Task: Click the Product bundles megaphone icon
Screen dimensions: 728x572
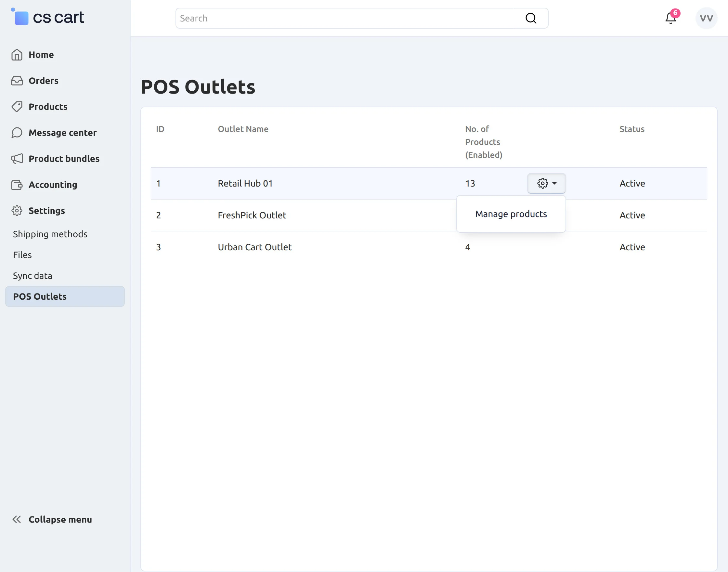Action: [x=17, y=158]
